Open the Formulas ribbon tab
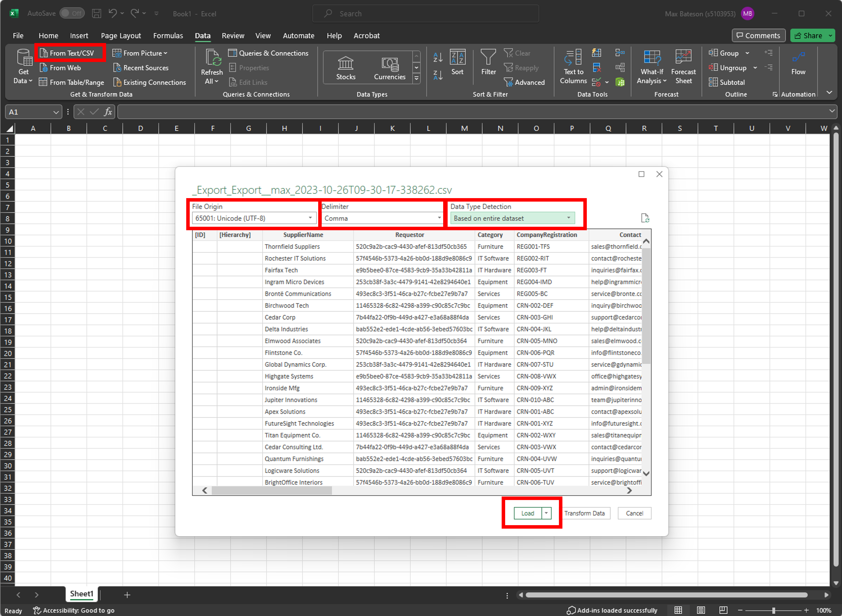 (x=168, y=35)
